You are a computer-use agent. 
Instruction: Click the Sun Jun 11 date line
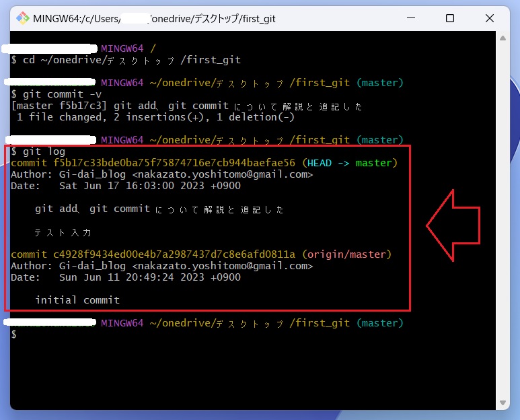(126, 277)
